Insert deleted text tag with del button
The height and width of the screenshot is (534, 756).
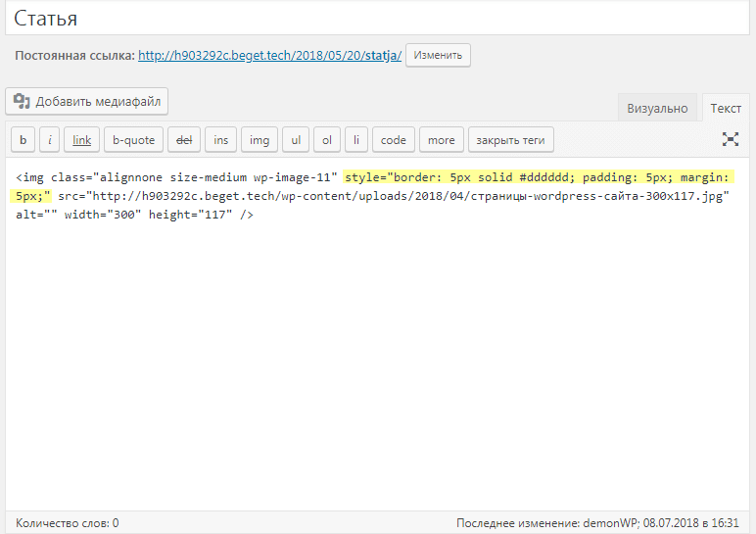coord(184,140)
